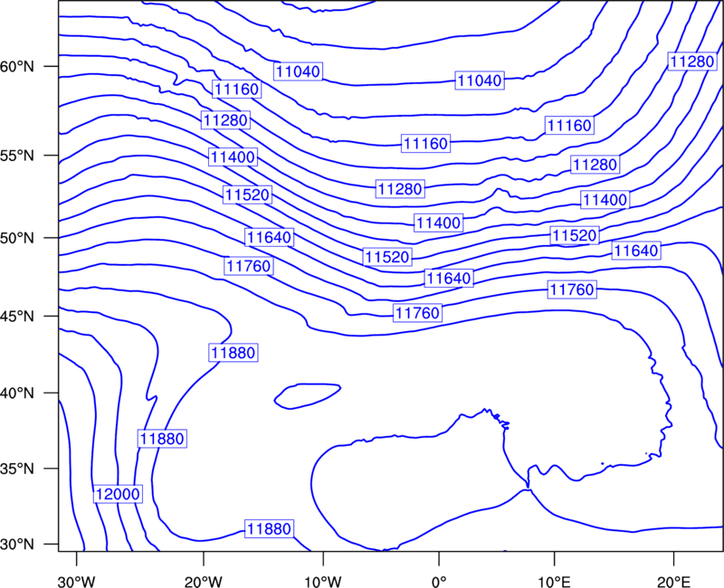Pick the 10°W longitude axis label
Screen dimensions: 724x588
(x=323, y=582)
